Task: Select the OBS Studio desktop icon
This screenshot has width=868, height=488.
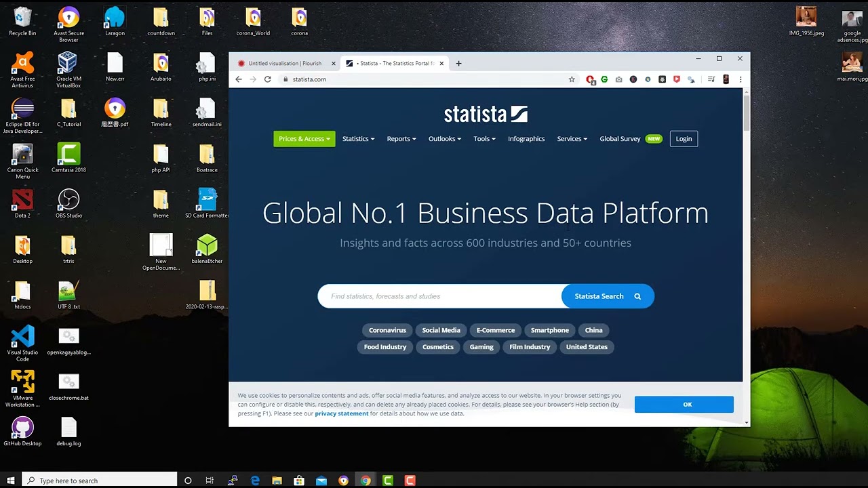Action: click(x=68, y=203)
